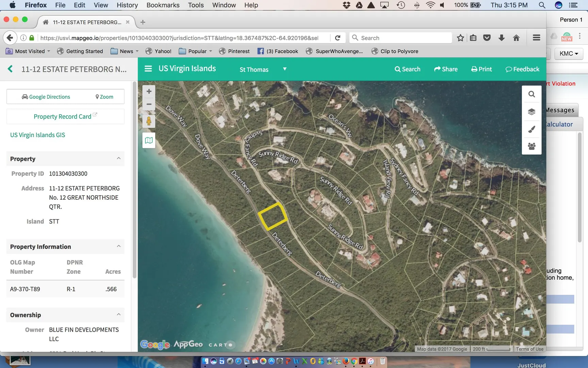Open the Bookmarks menu
The height and width of the screenshot is (368, 588).
point(163,5)
